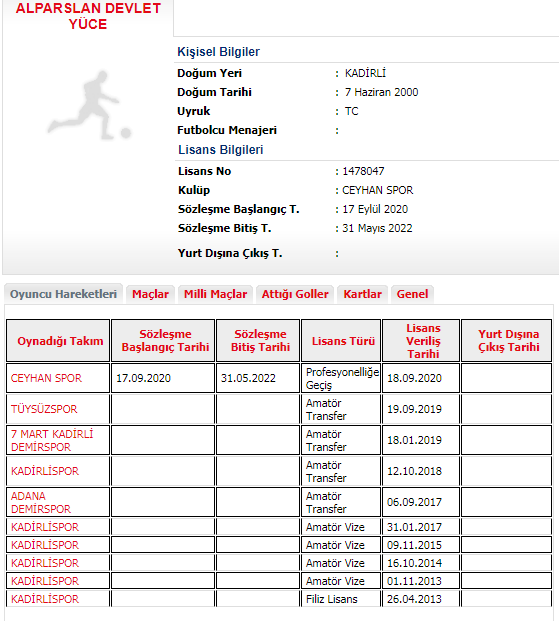This screenshot has width=559, height=621.
Task: Select the Kartlar tab
Action: click(x=362, y=294)
